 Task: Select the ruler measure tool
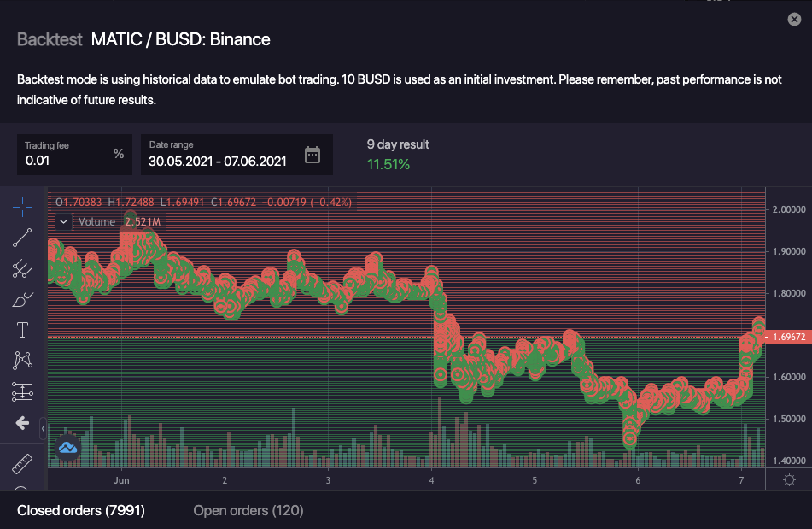coord(22,464)
